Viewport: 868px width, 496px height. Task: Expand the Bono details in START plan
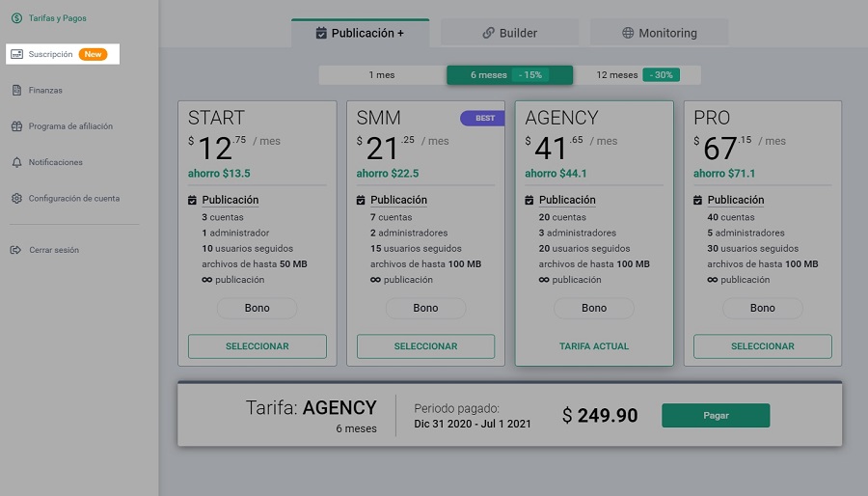tap(257, 308)
